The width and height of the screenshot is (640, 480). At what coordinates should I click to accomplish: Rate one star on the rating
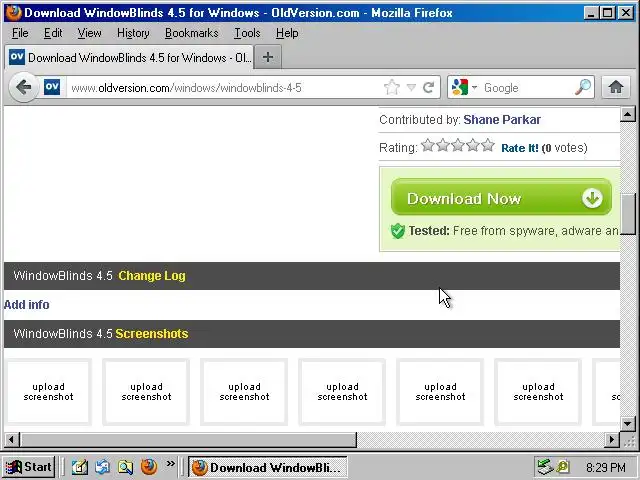(428, 145)
